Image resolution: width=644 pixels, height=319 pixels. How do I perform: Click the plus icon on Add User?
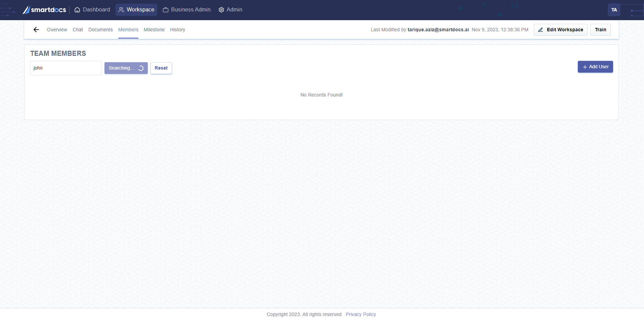click(x=585, y=67)
